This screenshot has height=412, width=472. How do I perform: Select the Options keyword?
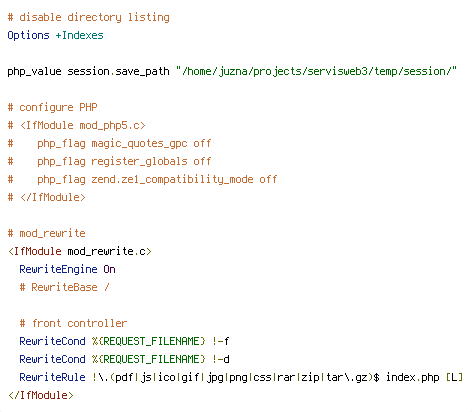[28, 35]
